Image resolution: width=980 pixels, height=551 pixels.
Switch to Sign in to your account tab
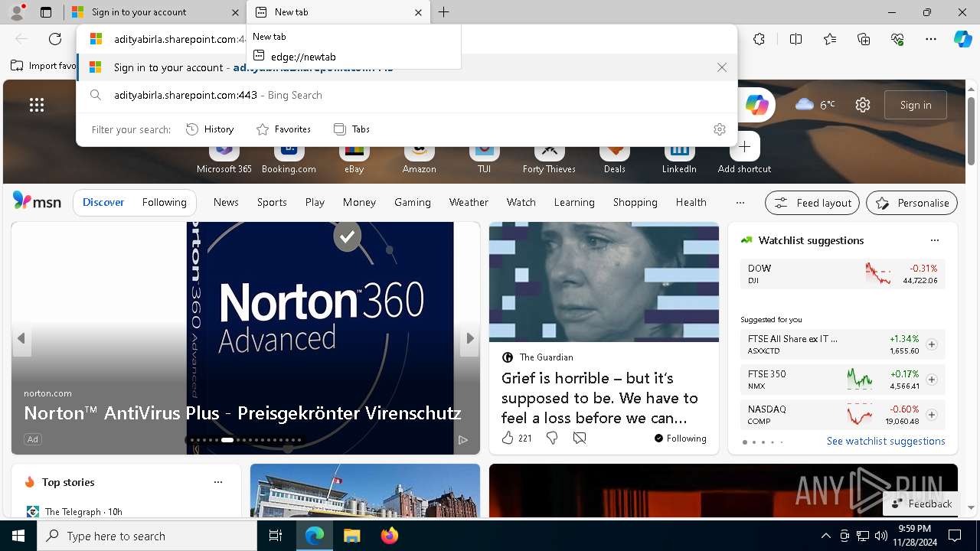pyautogui.click(x=155, y=12)
